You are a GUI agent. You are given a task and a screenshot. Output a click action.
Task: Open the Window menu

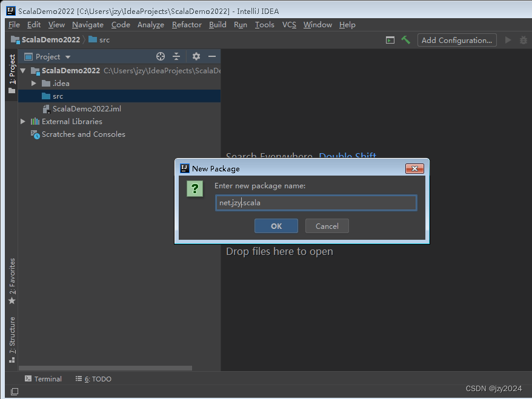[318, 25]
